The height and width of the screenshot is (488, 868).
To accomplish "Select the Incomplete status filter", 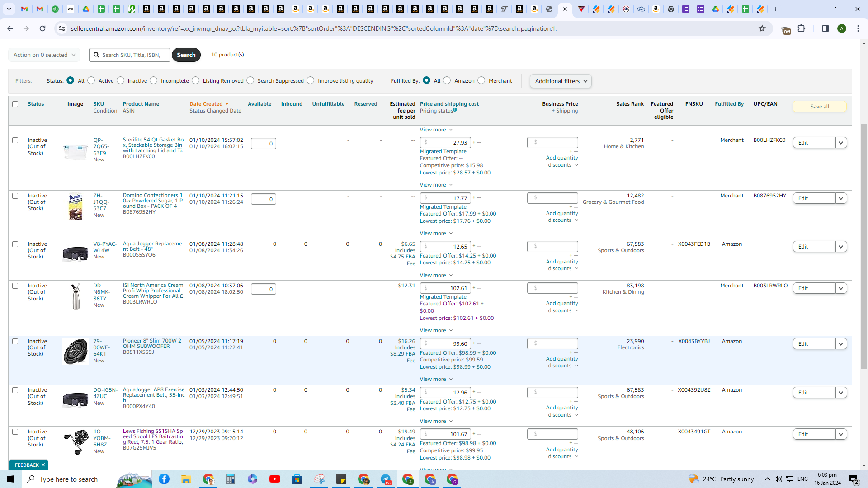I will tap(154, 80).
